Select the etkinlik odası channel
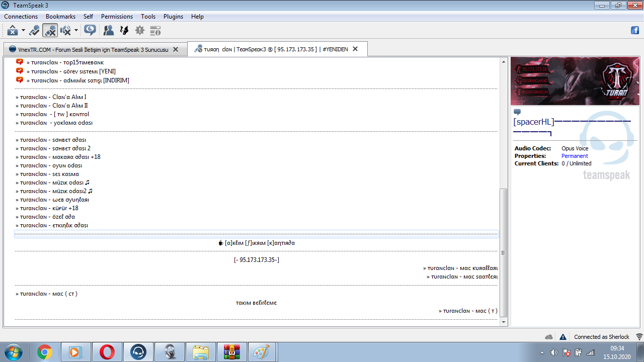This screenshot has width=644, height=362. point(52,225)
